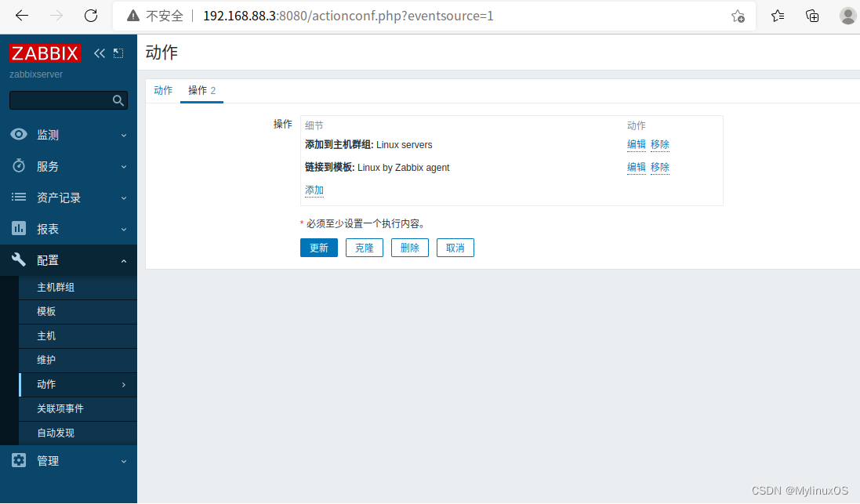Open 关联项事件 in the sidebar

pyautogui.click(x=78, y=408)
